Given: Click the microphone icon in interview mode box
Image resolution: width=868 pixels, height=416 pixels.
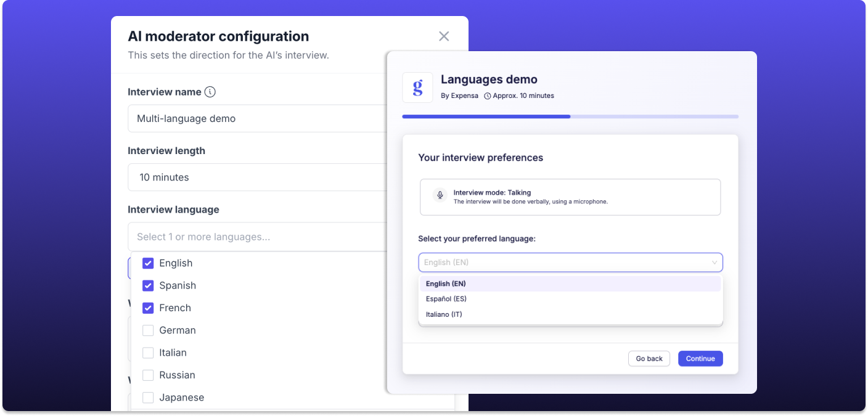Looking at the screenshot, I should (x=440, y=195).
